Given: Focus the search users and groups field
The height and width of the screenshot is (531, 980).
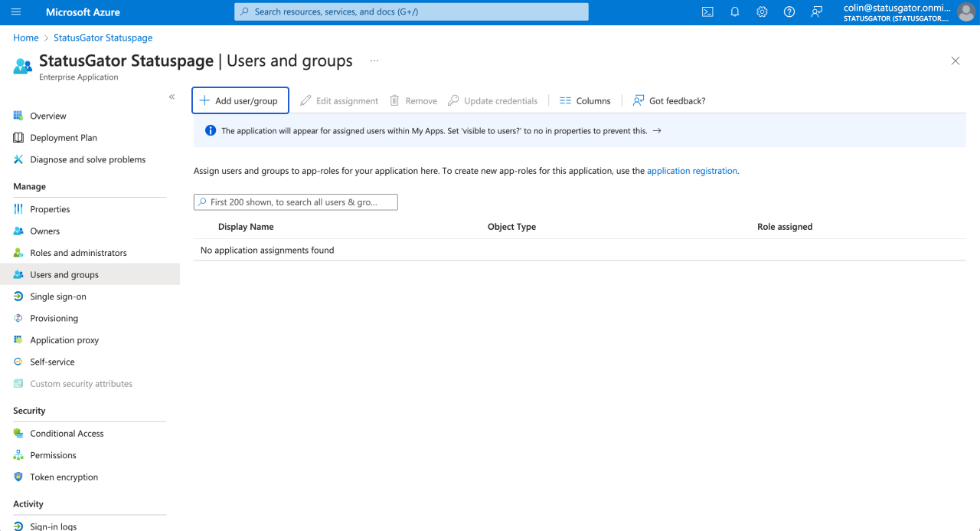Looking at the screenshot, I should coord(296,202).
